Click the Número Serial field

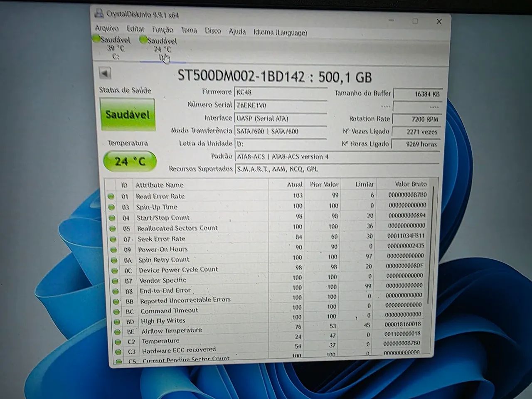tap(281, 106)
